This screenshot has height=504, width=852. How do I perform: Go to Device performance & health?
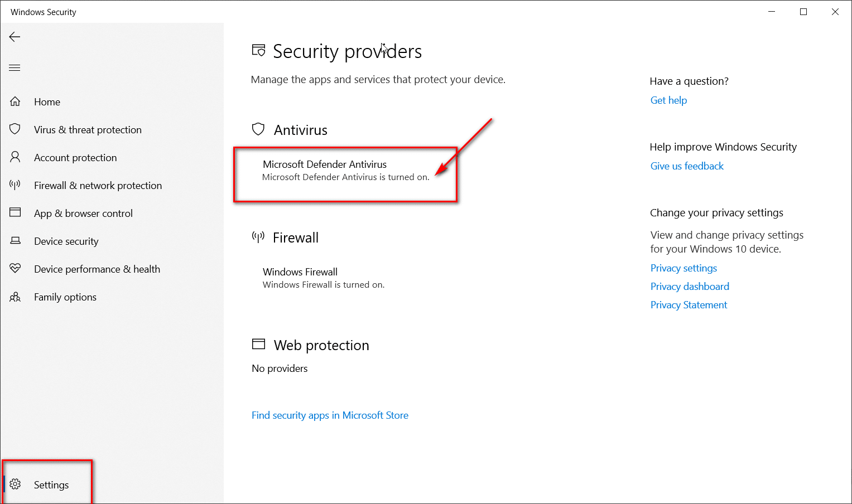tap(97, 269)
